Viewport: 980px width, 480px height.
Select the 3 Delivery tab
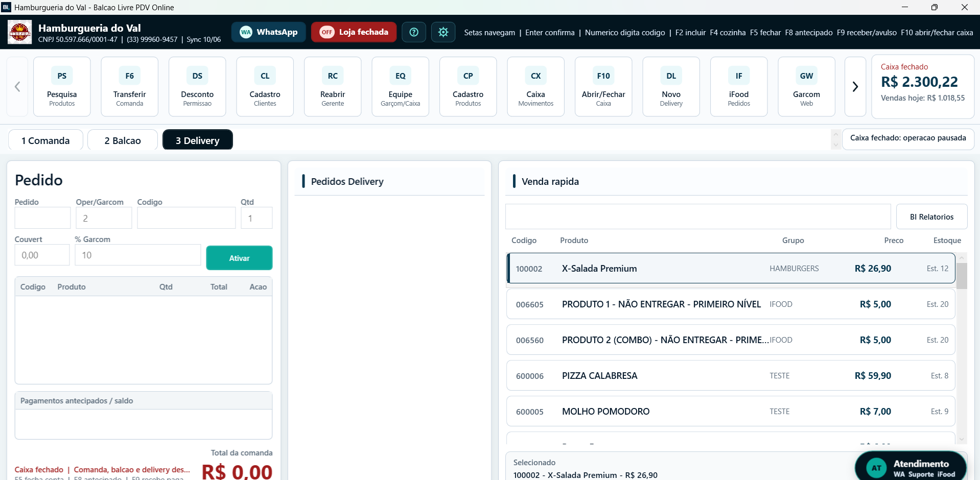[198, 140]
